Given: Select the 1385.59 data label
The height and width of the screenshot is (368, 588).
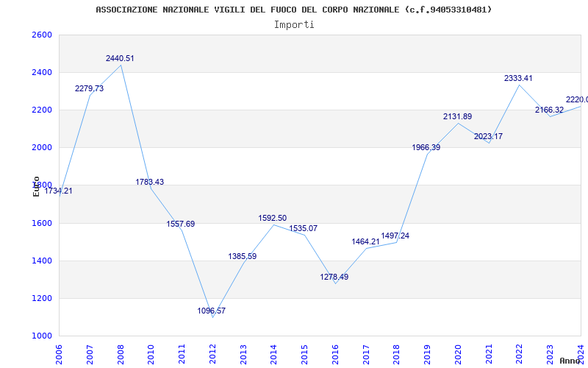Looking at the screenshot, I should (243, 256).
